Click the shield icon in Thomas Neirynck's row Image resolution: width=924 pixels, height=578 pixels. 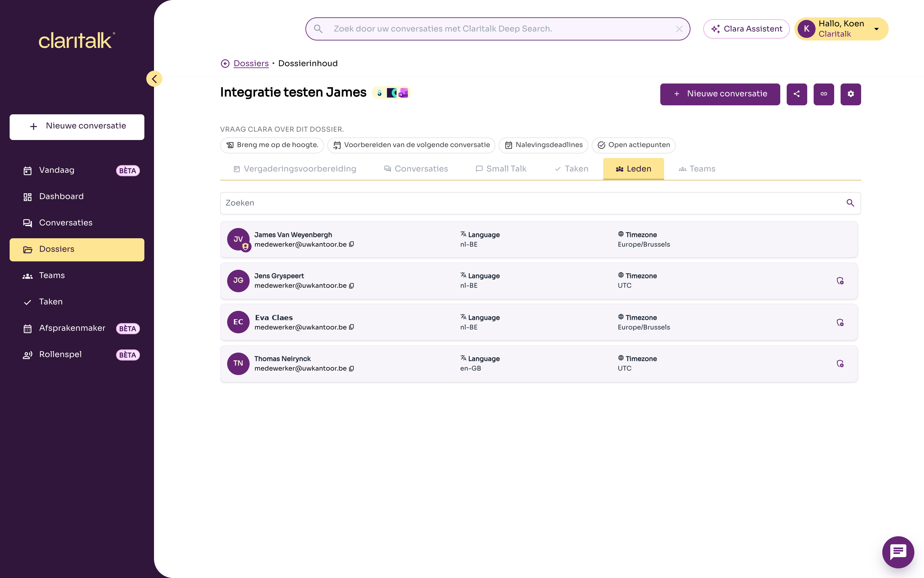coord(840,363)
